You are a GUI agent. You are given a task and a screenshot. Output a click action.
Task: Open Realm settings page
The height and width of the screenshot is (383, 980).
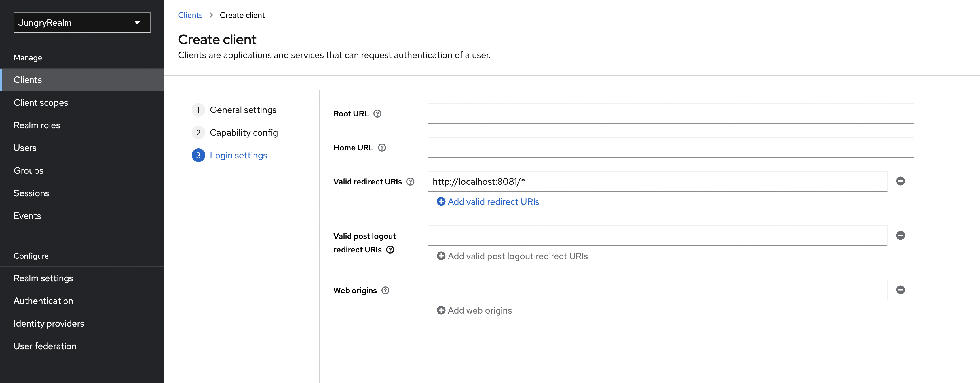(82, 278)
